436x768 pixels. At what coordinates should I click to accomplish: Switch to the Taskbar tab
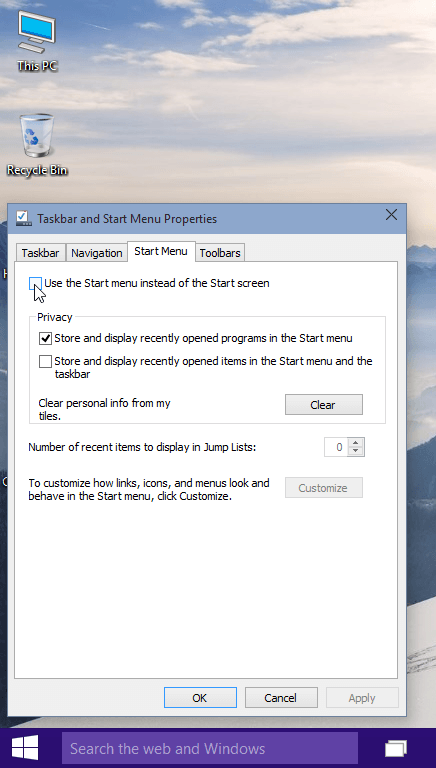pyautogui.click(x=41, y=253)
